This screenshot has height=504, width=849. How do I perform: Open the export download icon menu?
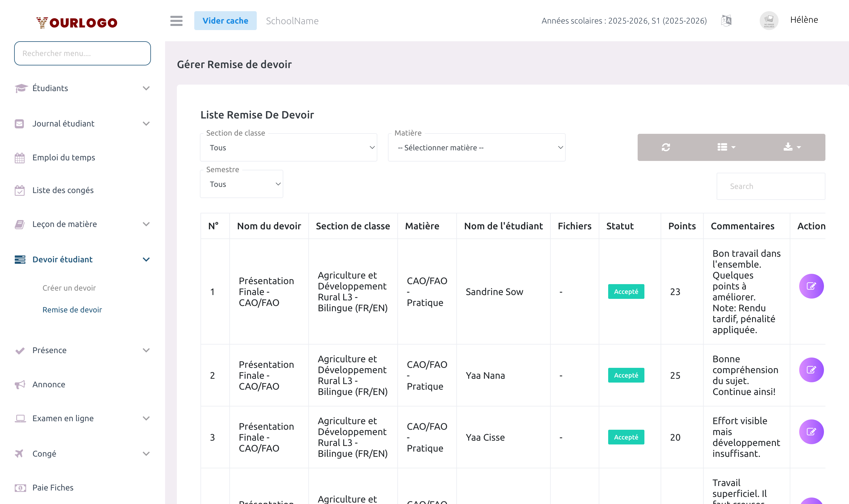tap(792, 147)
